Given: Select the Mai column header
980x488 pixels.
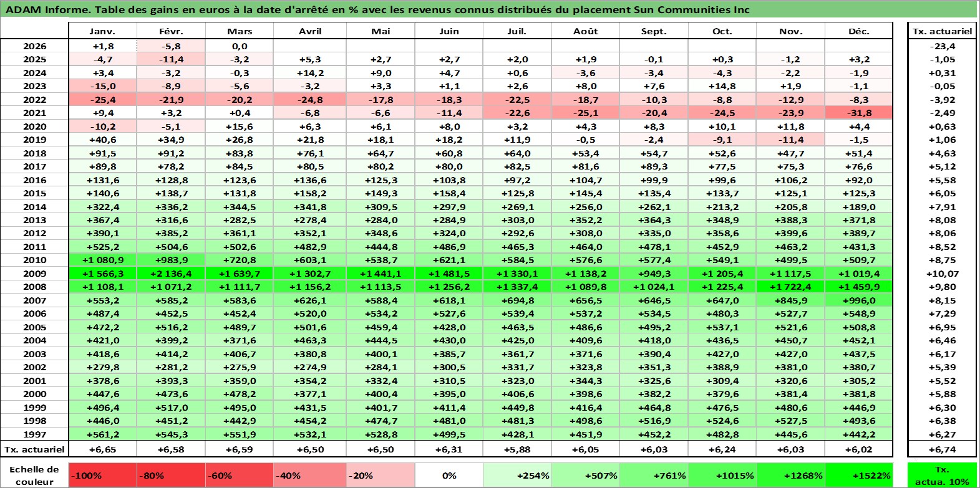Looking at the screenshot, I should tap(381, 31).
